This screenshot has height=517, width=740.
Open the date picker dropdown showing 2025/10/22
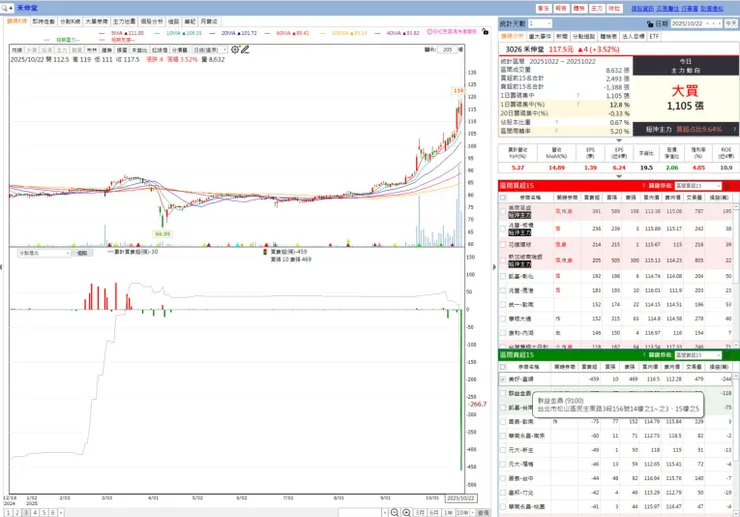click(707, 24)
